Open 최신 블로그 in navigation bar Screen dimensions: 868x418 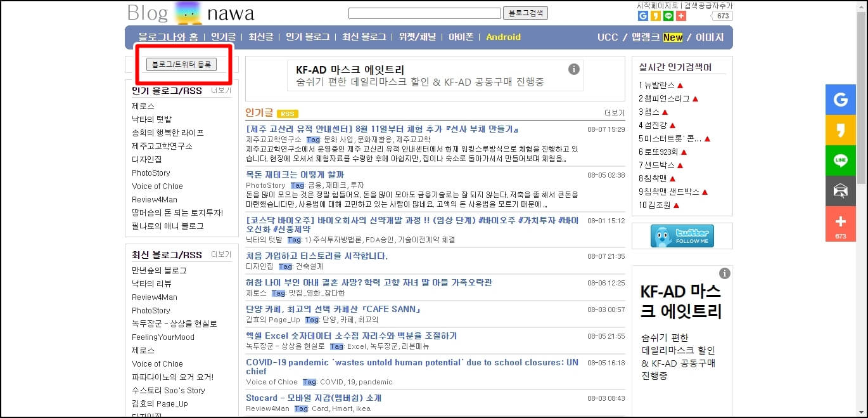click(364, 37)
